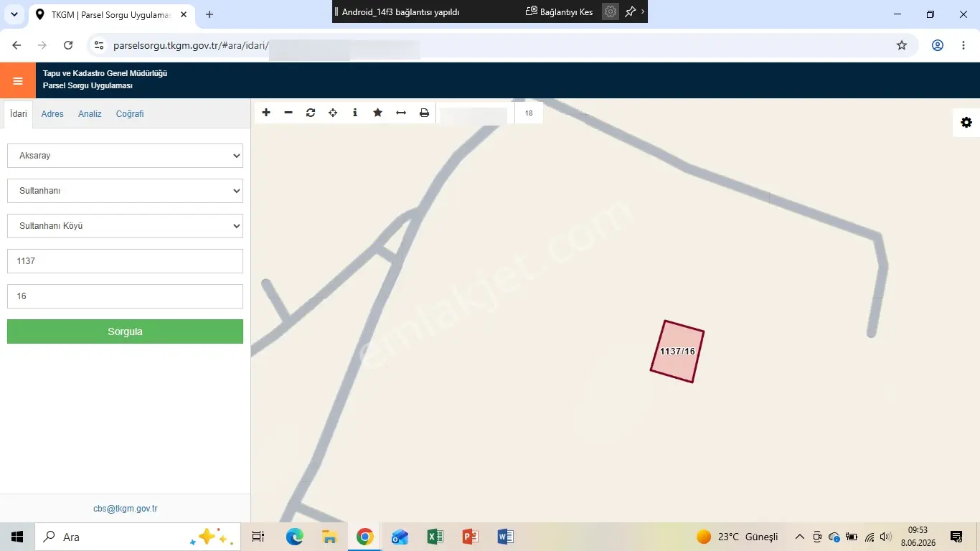Open volume control in system tray

pos(885,537)
